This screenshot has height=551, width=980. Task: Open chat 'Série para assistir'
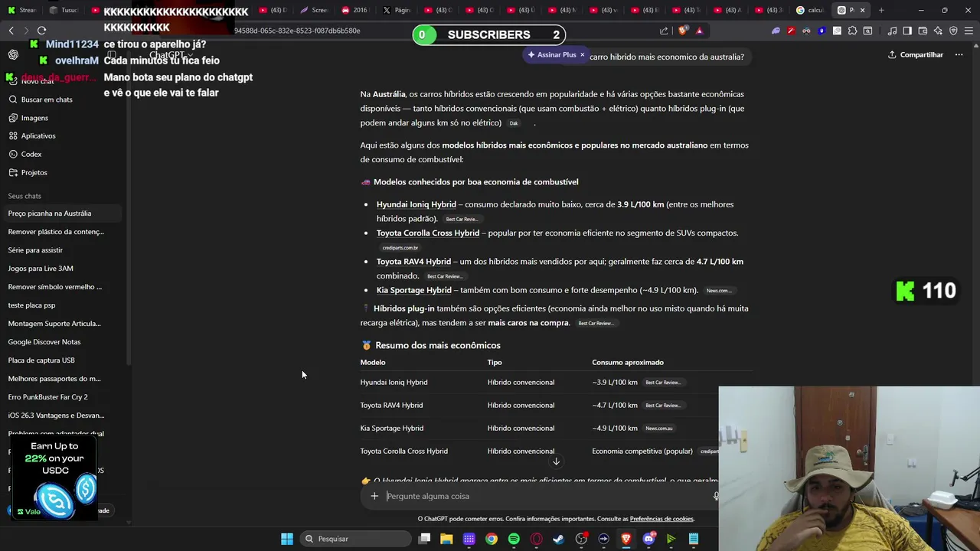tap(61, 250)
